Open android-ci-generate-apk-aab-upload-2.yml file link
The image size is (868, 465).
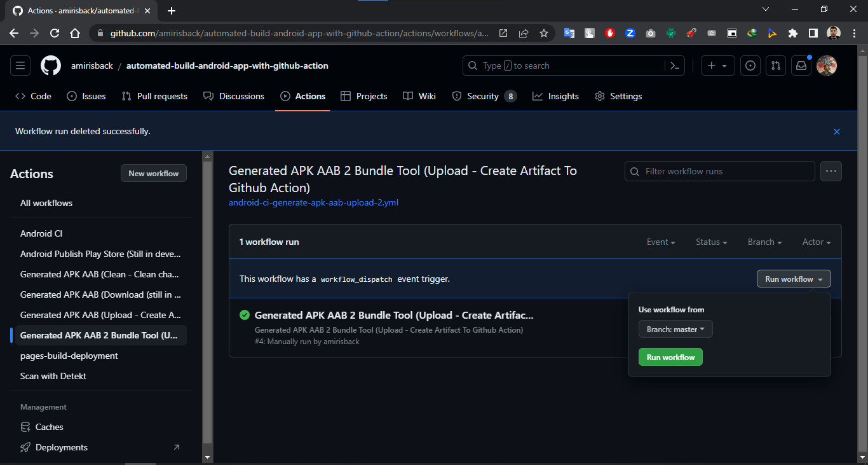pos(313,203)
